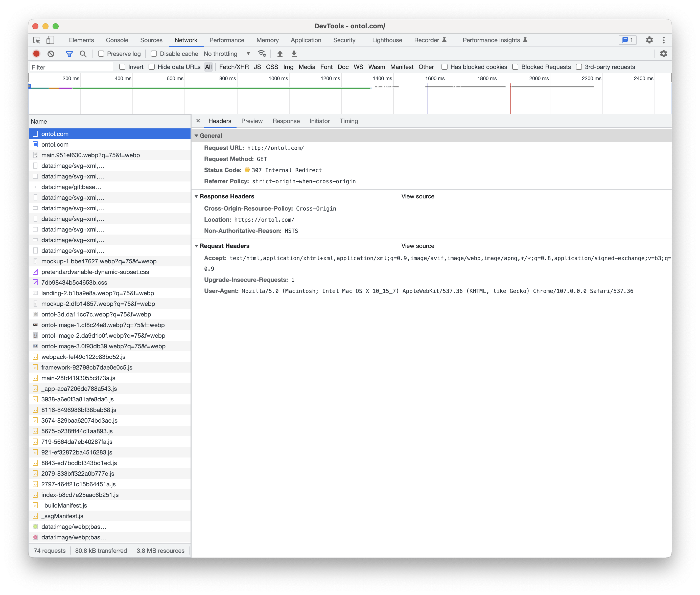This screenshot has width=700, height=595.
Task: Click the framework-92798cb7dae0e0c5.js script icon
Action: [35, 367]
